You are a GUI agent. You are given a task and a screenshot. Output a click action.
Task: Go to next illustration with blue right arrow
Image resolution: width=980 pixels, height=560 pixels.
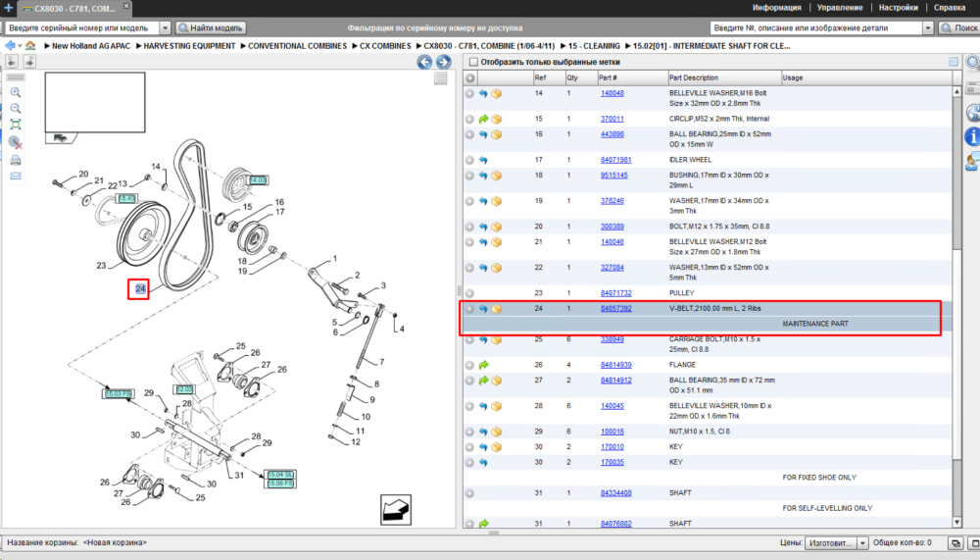point(444,62)
